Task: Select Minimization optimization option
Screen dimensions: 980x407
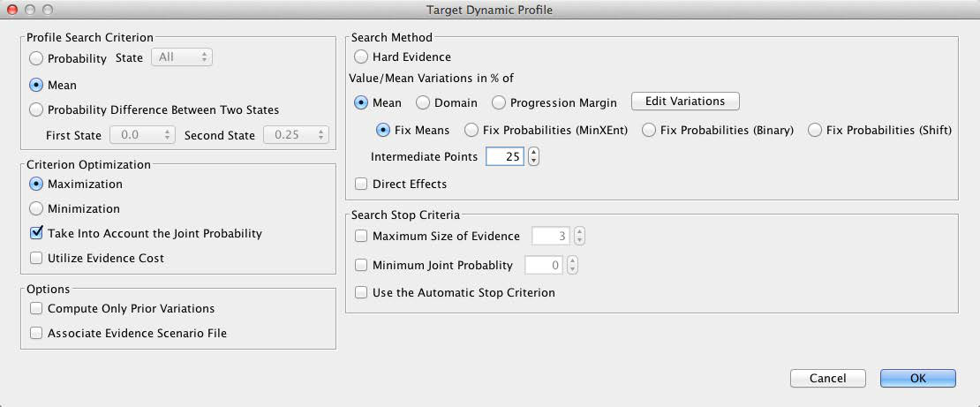Action: click(x=36, y=209)
